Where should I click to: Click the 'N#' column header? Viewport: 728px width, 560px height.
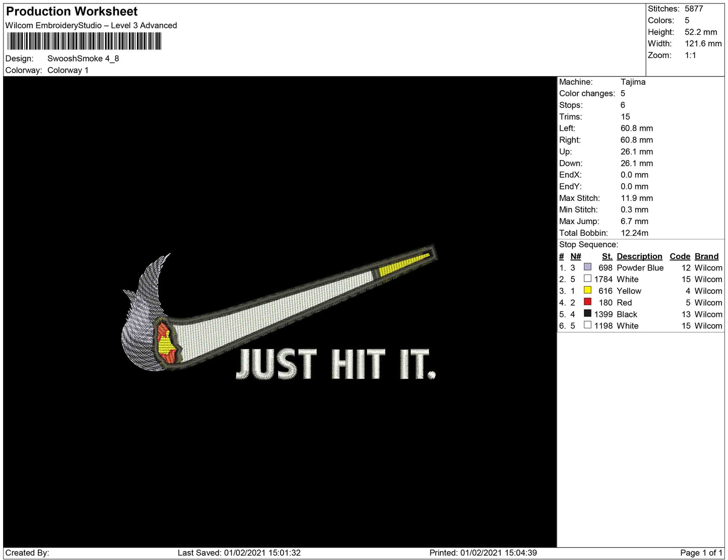576,256
